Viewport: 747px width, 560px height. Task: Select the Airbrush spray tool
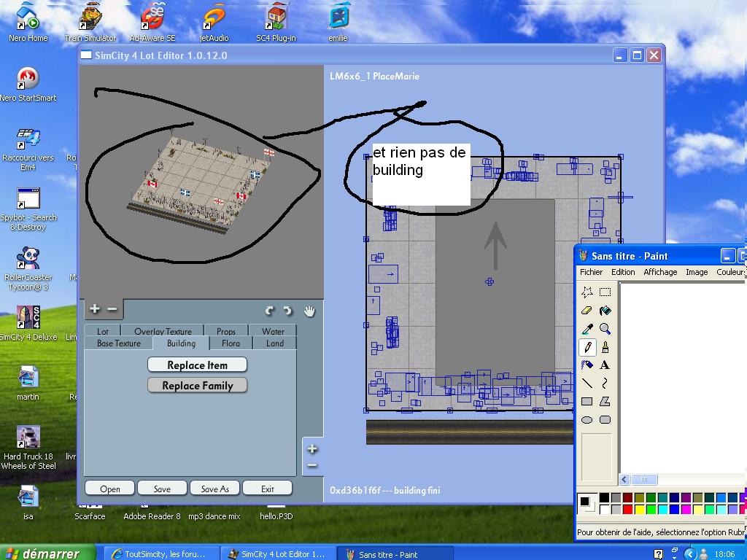[587, 365]
